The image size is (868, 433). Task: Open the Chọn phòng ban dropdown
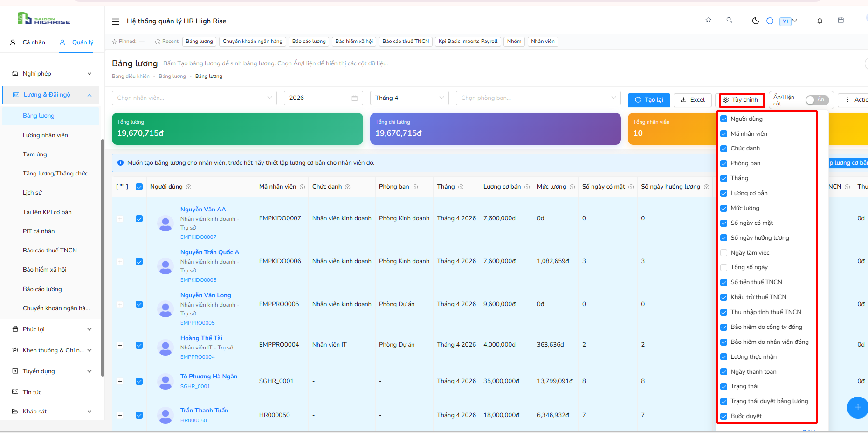(x=538, y=98)
